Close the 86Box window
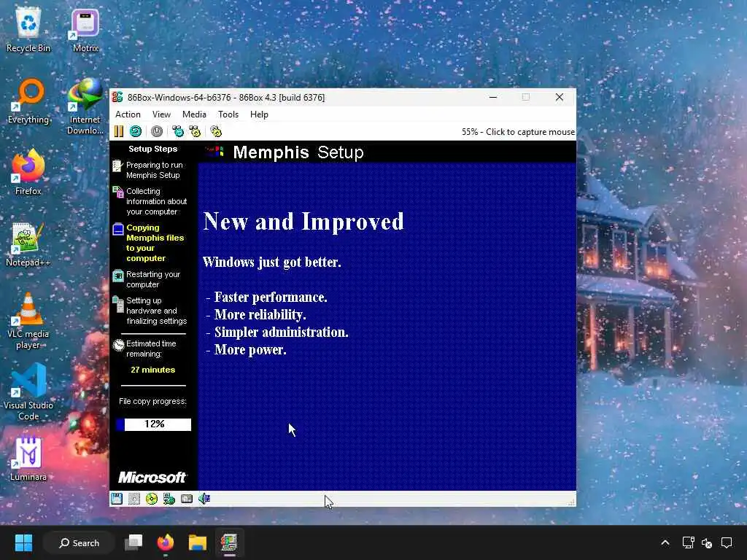This screenshot has height=560, width=747. pos(560,97)
